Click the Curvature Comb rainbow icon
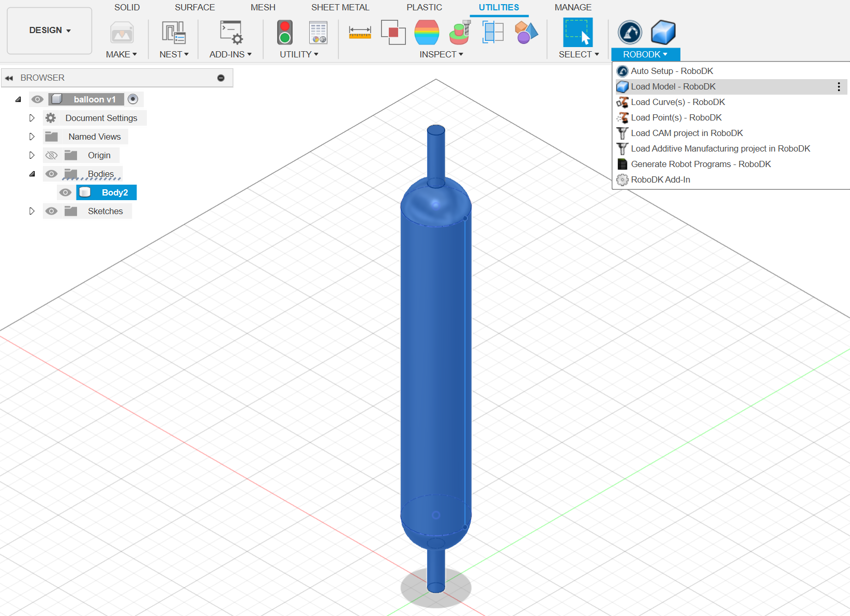Viewport: 850px width, 616px height. click(427, 33)
